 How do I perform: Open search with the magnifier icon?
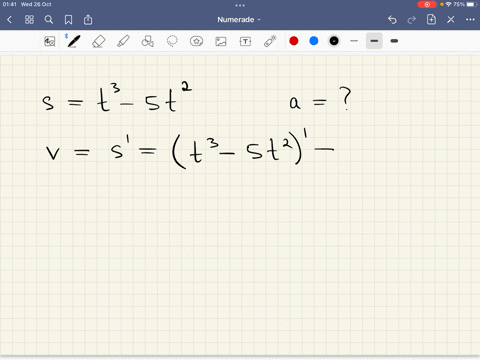[x=49, y=20]
